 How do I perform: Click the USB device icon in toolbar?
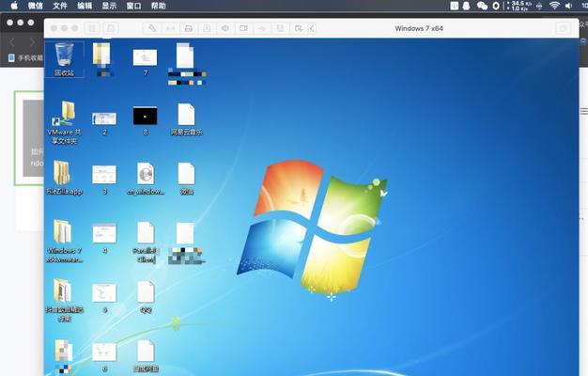[262, 28]
